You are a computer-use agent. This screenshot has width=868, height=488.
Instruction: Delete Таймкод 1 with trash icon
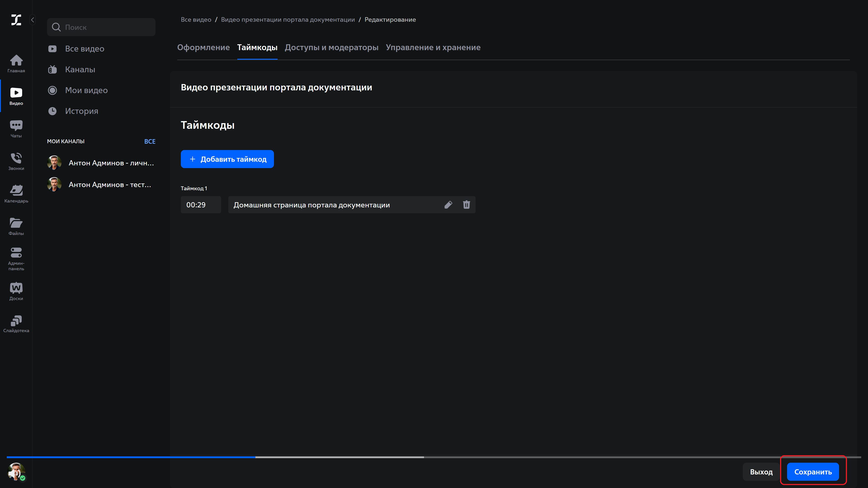click(466, 205)
